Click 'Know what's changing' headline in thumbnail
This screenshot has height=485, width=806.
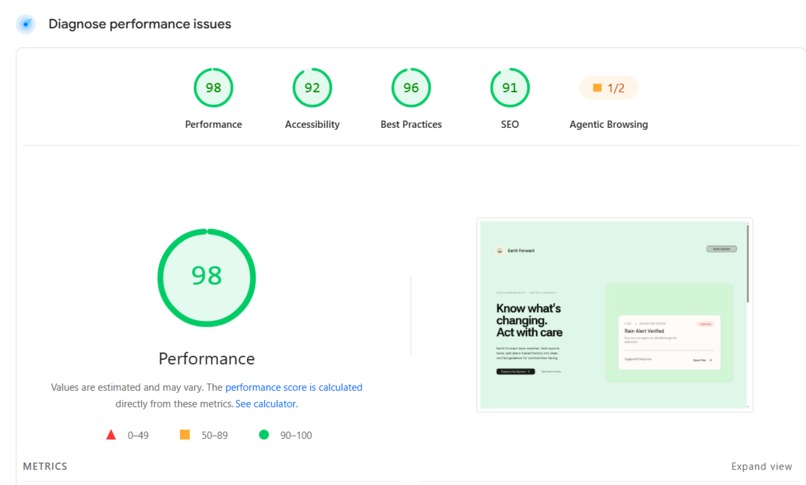coord(529,320)
